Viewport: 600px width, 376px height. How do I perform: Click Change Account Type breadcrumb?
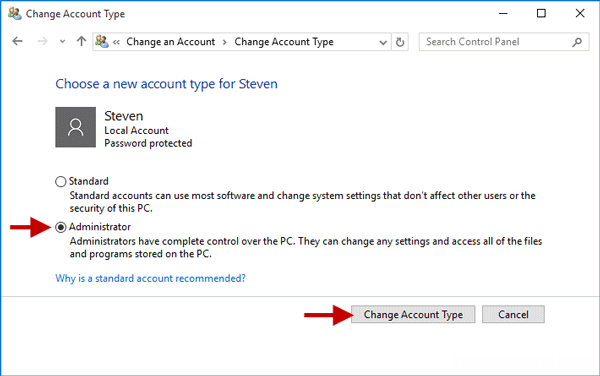[284, 42]
